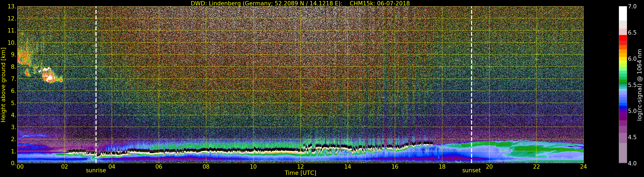Click the '6.5' colorbar tick label
Screen dimensions: 644x177
(x=632, y=33)
